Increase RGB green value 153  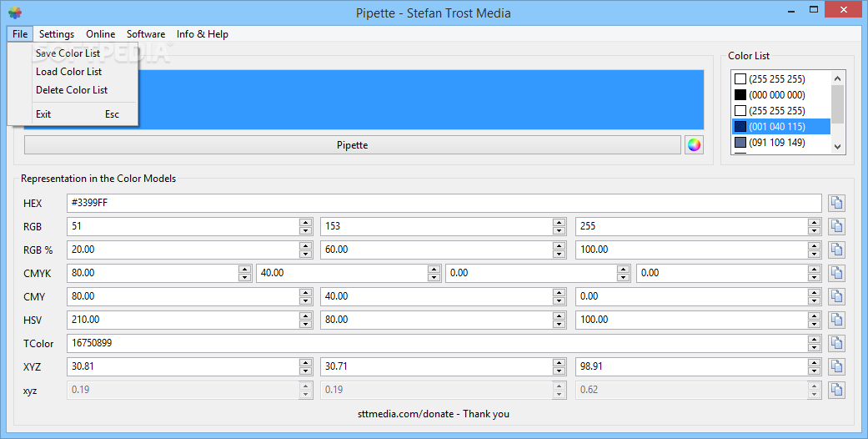[x=559, y=222]
